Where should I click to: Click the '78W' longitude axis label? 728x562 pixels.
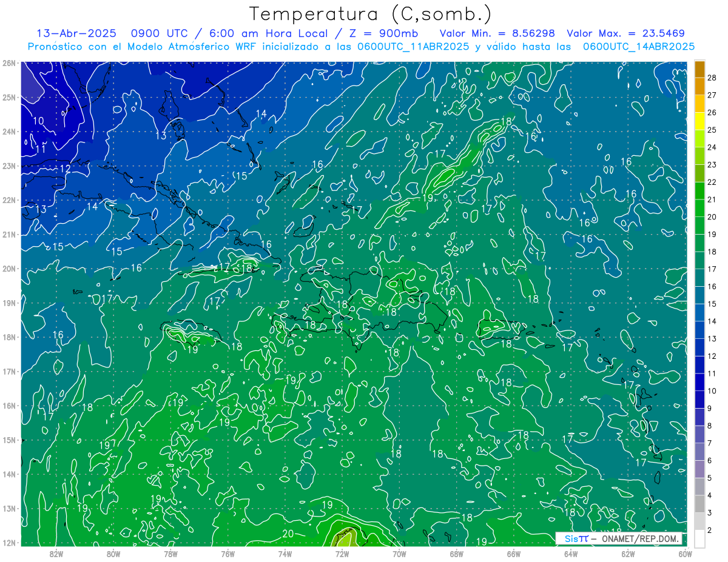(170, 554)
